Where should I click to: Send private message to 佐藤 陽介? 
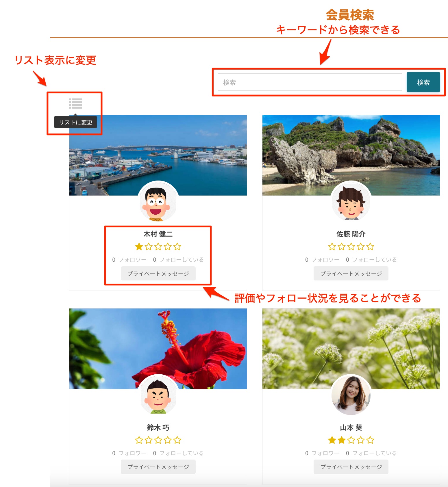click(x=351, y=274)
